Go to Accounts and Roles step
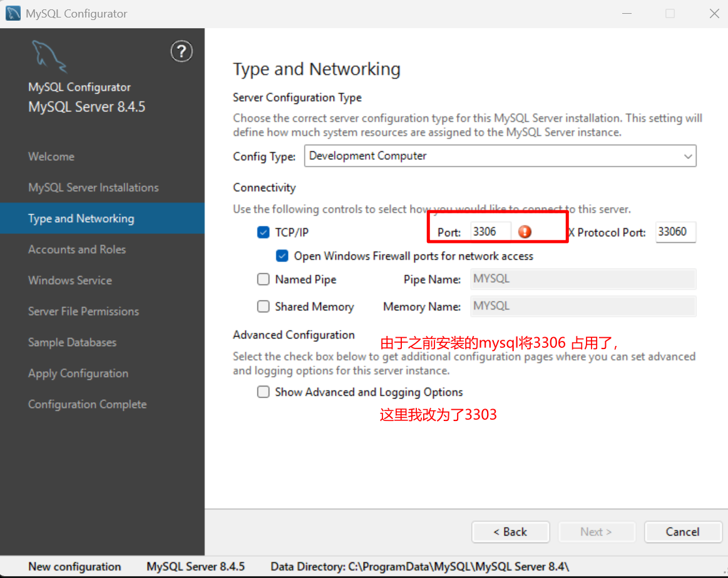This screenshot has width=728, height=578. coord(76,249)
